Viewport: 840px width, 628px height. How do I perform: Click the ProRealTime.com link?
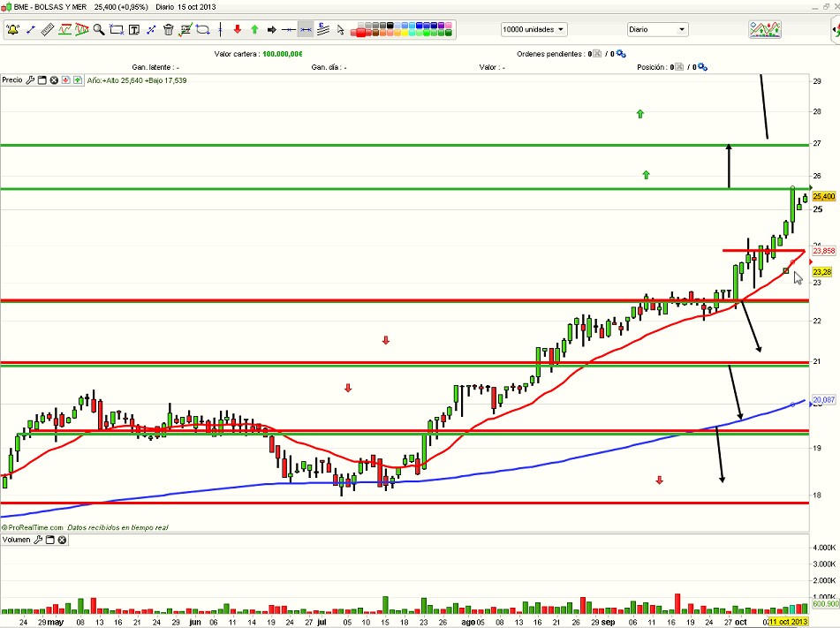33,527
